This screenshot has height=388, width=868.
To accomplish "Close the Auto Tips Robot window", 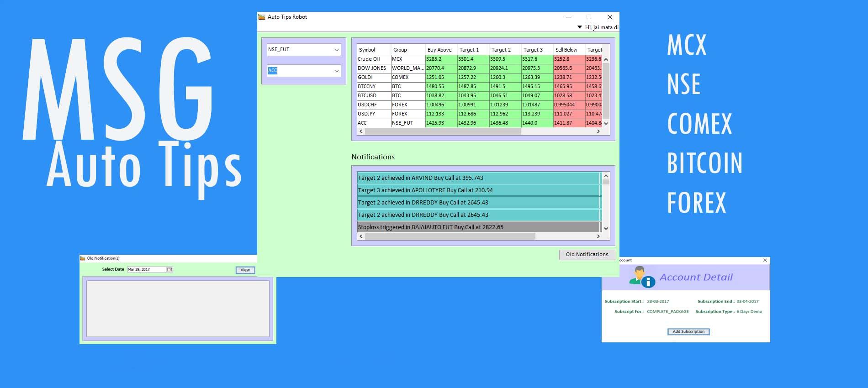I will pyautogui.click(x=609, y=17).
